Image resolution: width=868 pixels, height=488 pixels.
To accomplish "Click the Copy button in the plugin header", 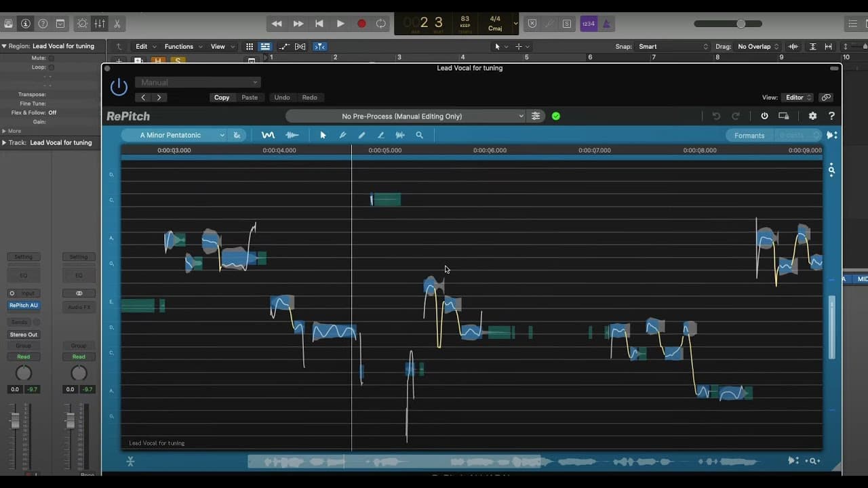I will (x=221, y=97).
